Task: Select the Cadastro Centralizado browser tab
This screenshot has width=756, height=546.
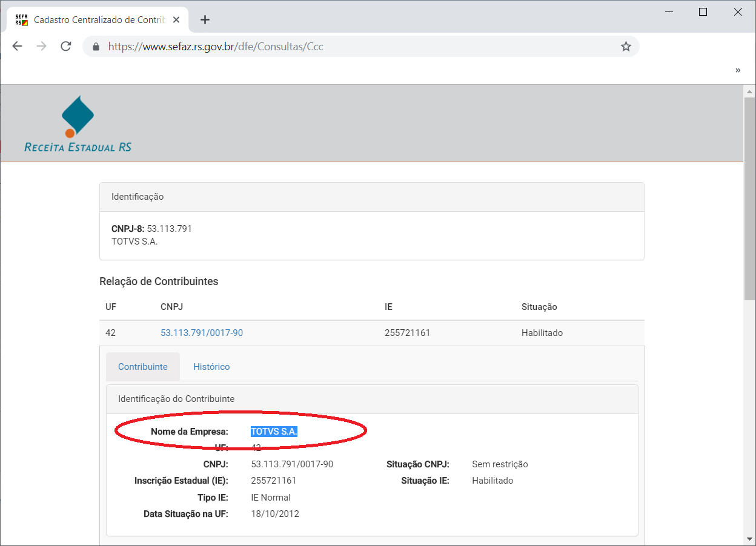Action: click(x=98, y=20)
